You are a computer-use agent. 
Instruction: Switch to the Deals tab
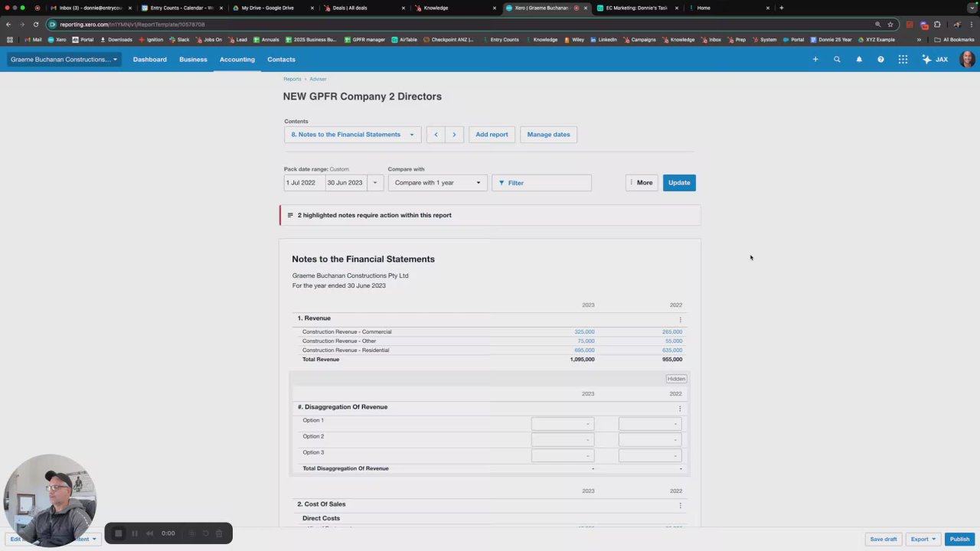coord(364,8)
